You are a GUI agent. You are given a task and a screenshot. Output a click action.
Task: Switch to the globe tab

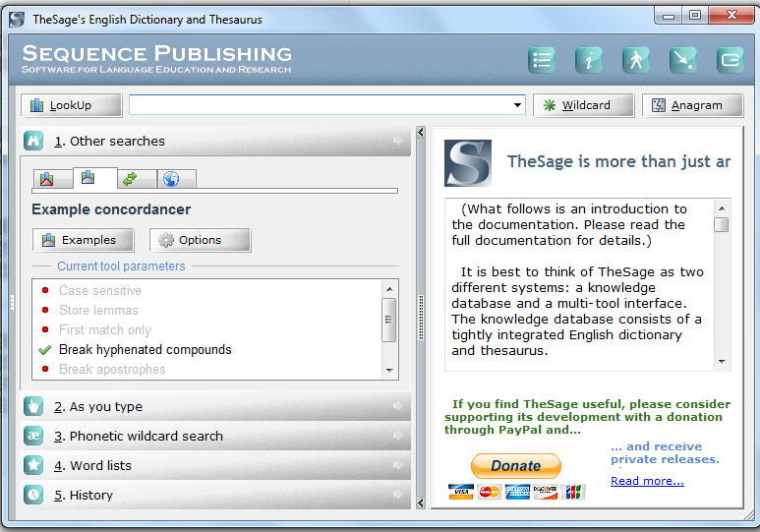[x=177, y=179]
